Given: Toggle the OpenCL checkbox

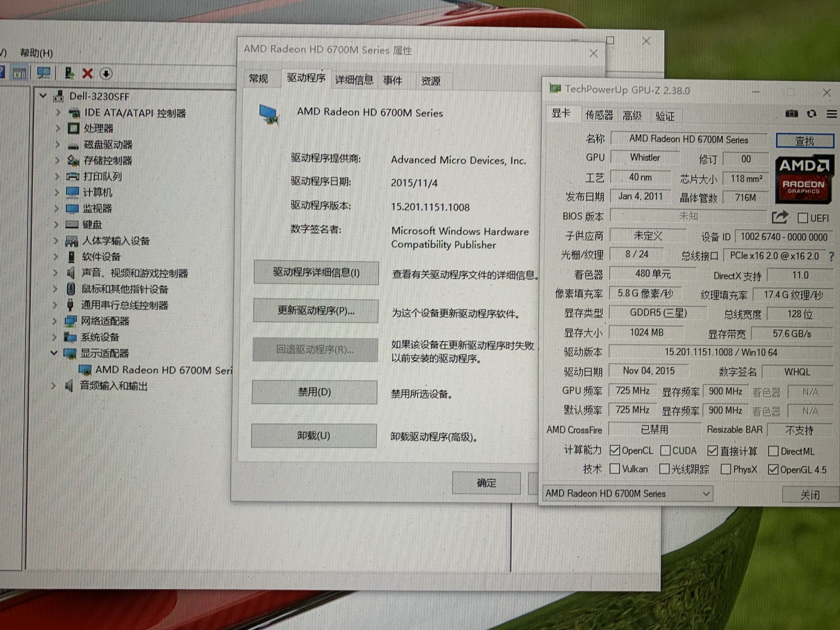Looking at the screenshot, I should pos(615,450).
